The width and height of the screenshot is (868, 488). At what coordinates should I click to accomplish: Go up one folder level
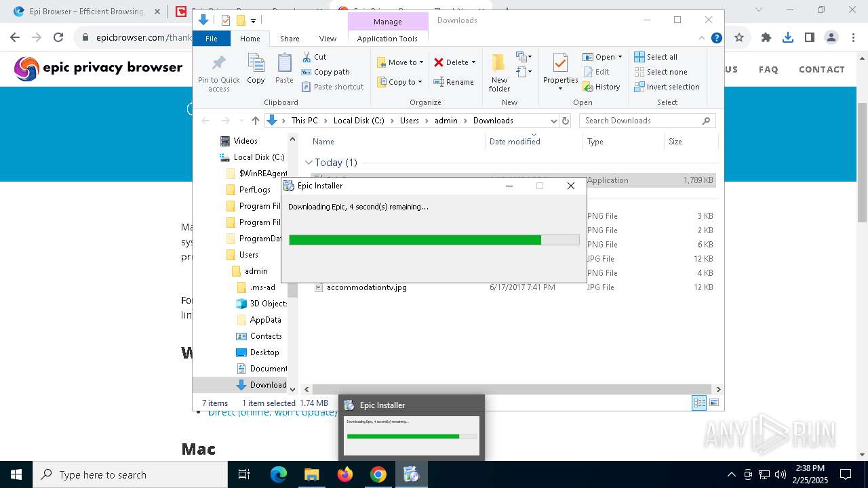coord(255,121)
